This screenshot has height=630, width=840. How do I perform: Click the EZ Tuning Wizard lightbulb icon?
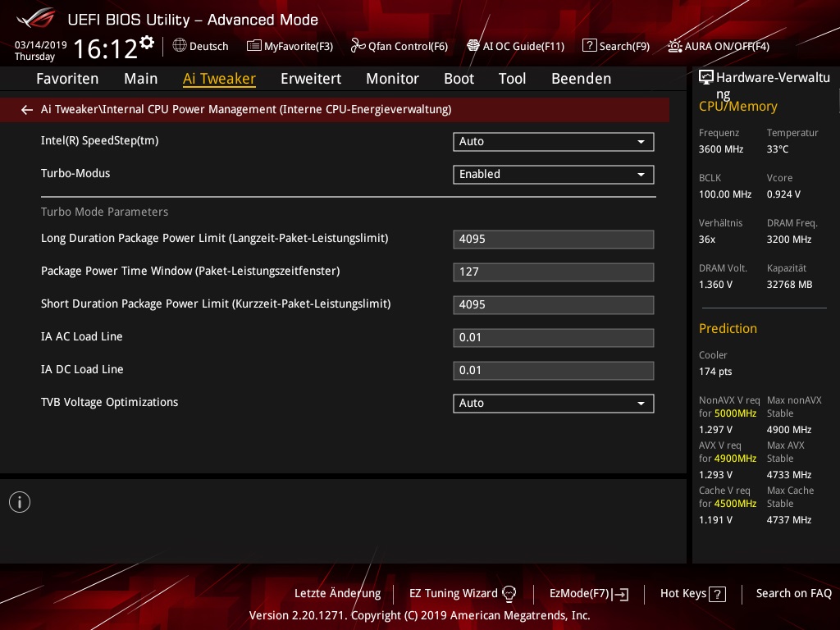pos(509,594)
